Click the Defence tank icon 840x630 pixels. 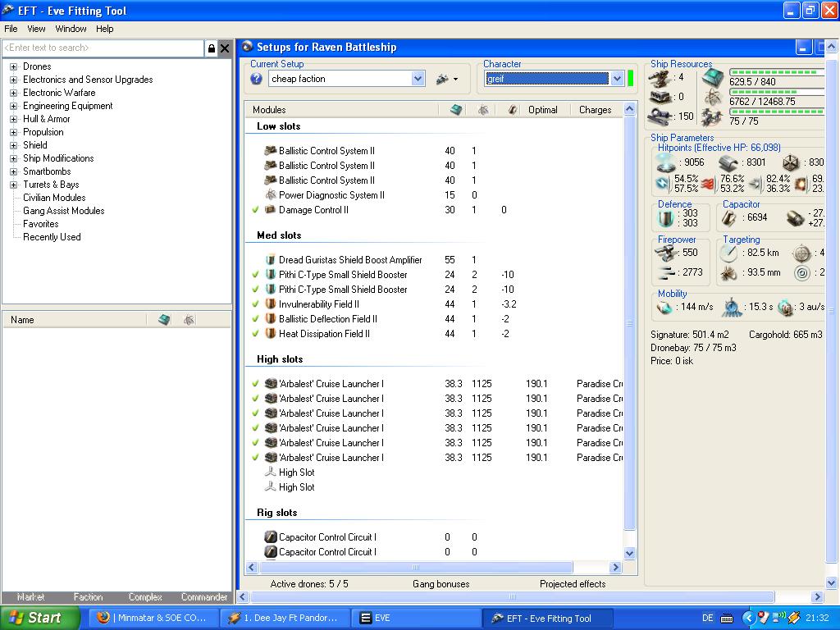tap(666, 218)
